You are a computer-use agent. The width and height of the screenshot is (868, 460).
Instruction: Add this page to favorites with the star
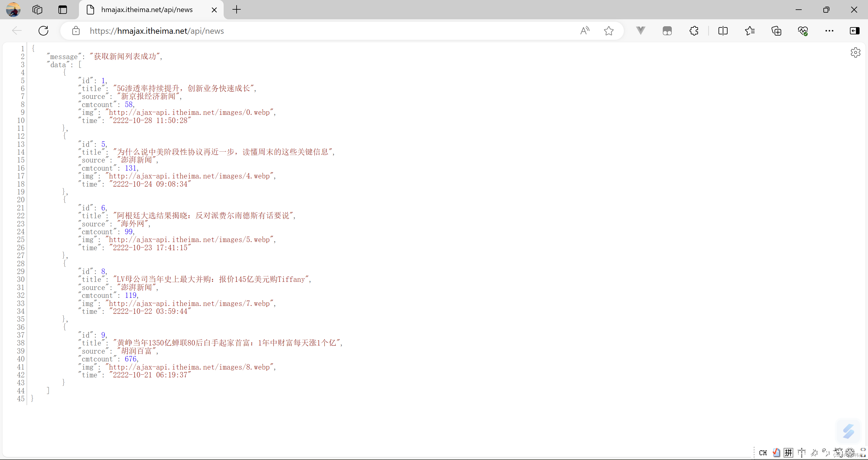(x=609, y=30)
